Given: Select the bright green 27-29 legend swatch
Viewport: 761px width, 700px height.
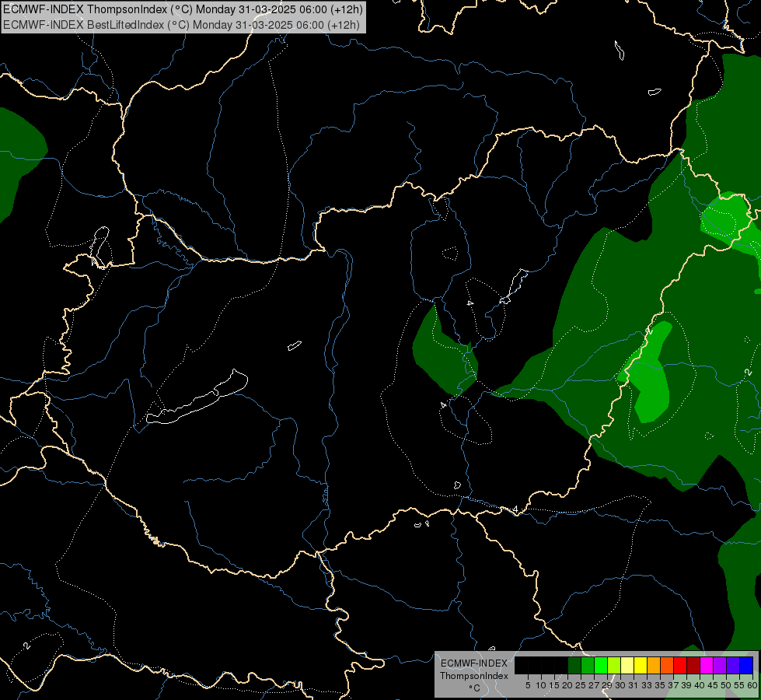Looking at the screenshot, I should click(x=601, y=665).
